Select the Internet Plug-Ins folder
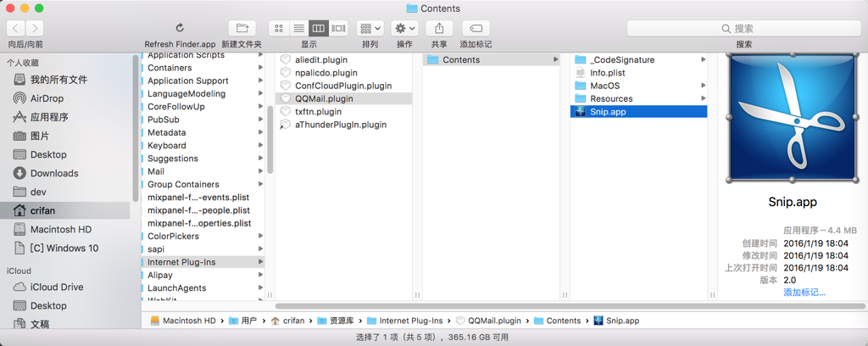 pos(203,262)
